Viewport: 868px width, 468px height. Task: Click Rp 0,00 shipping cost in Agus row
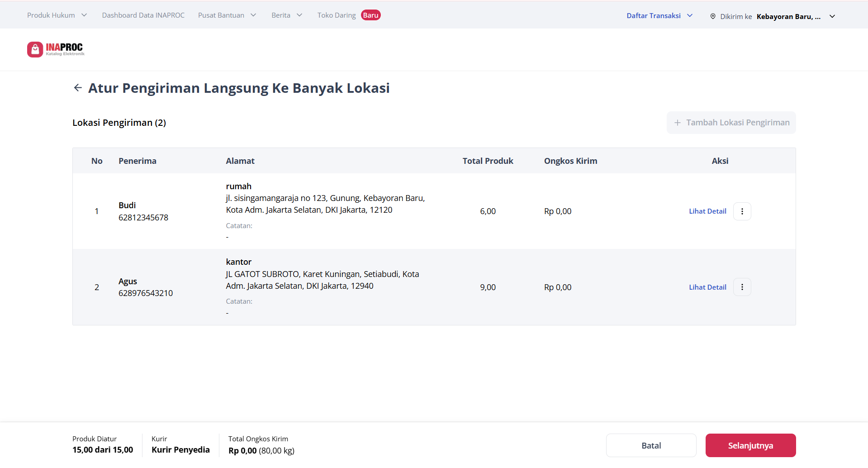(x=558, y=287)
